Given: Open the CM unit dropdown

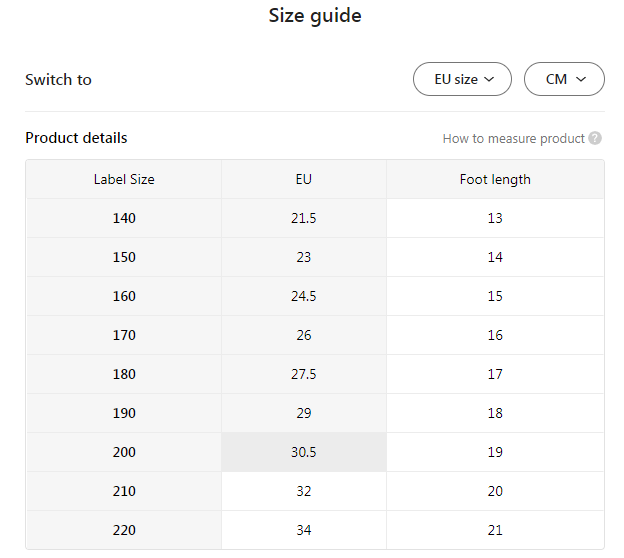Looking at the screenshot, I should point(564,80).
